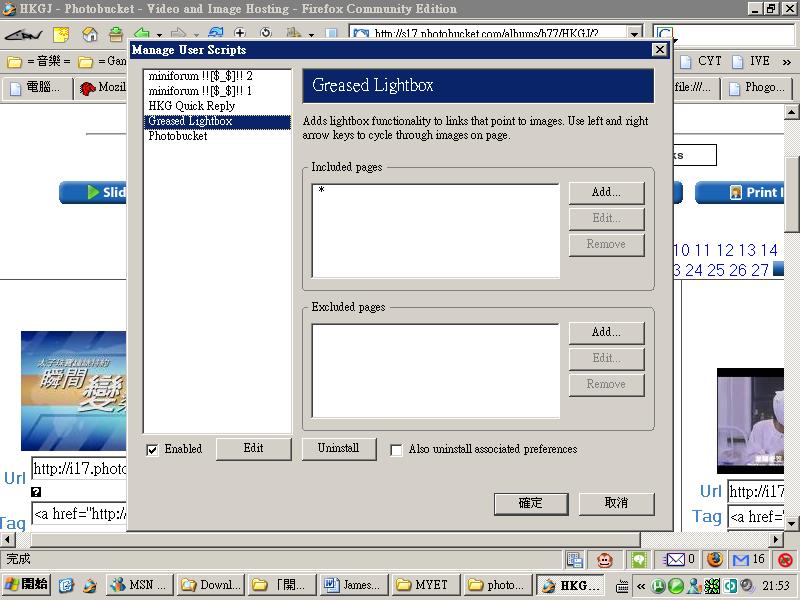The height and width of the screenshot is (600, 800).
Task: Click the Greasemonkey monkey status icon
Action: coord(605,560)
